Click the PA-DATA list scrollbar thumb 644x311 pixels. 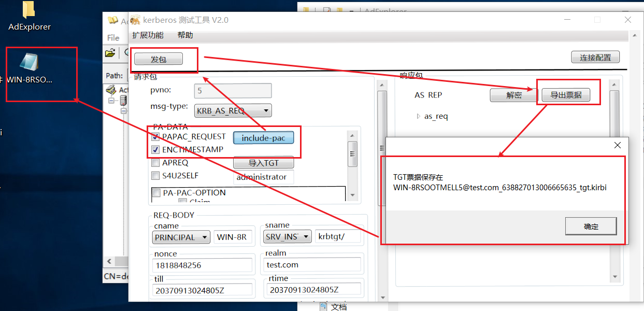click(352, 154)
